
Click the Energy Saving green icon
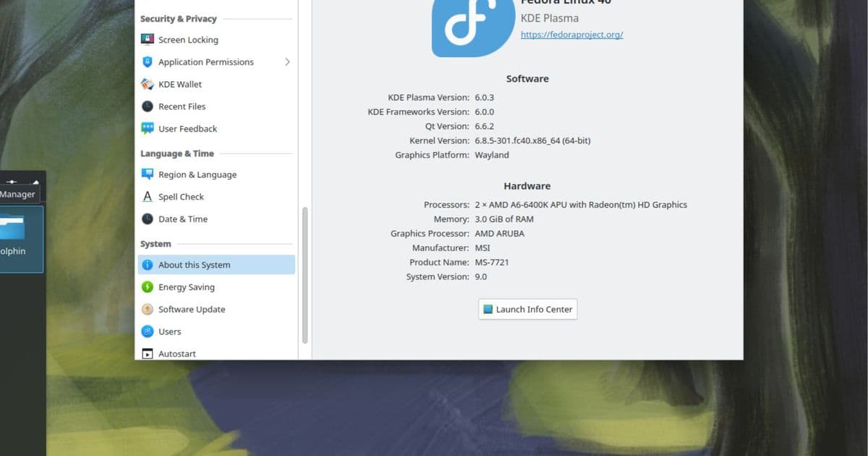tap(148, 287)
